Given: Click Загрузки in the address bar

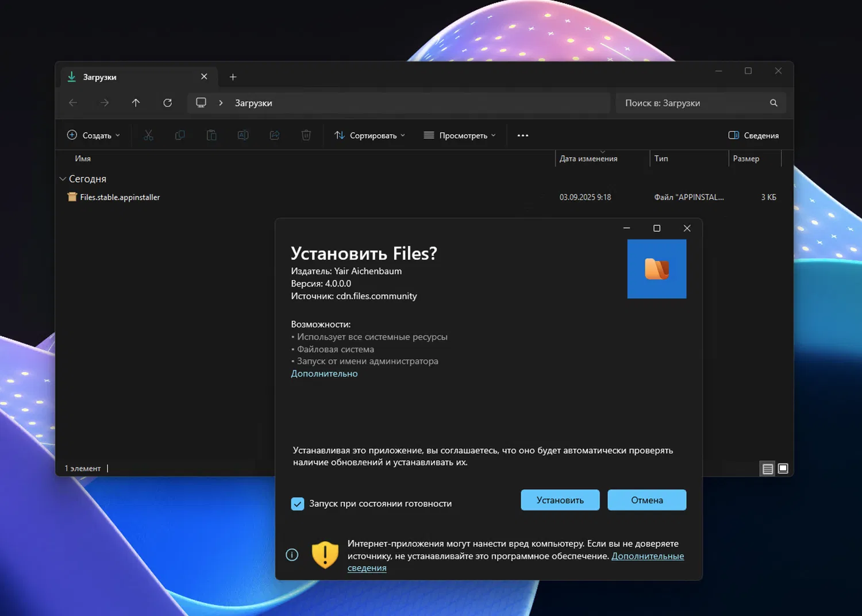Looking at the screenshot, I should click(x=253, y=103).
